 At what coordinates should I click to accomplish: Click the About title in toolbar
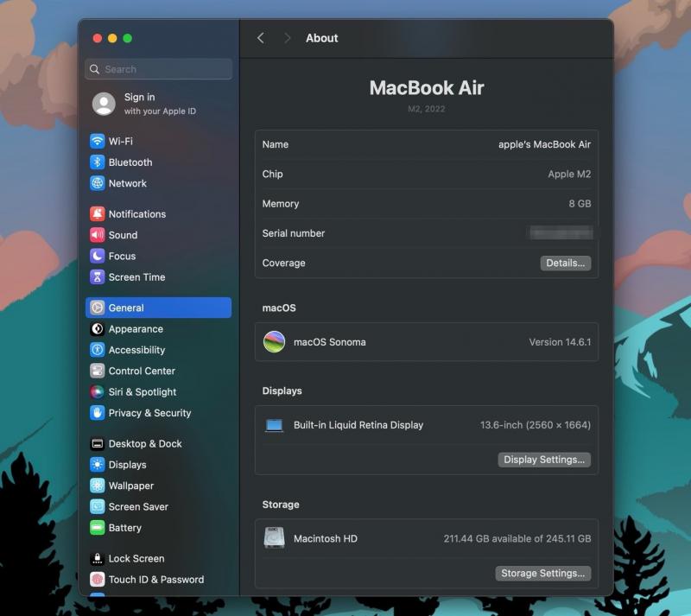pos(322,38)
